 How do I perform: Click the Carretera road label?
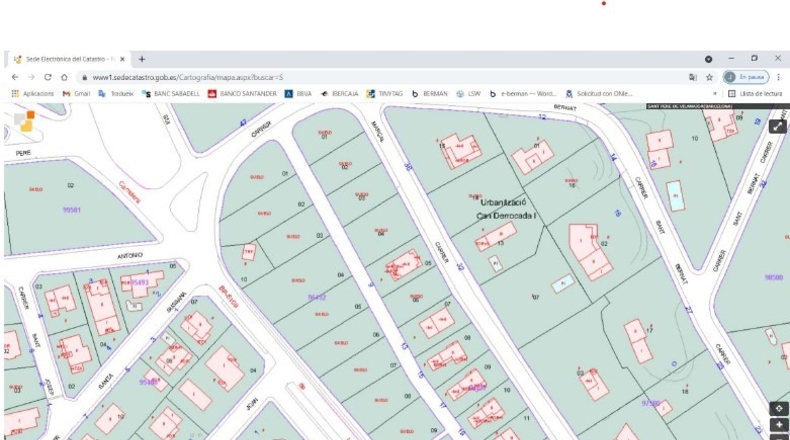pos(129,192)
